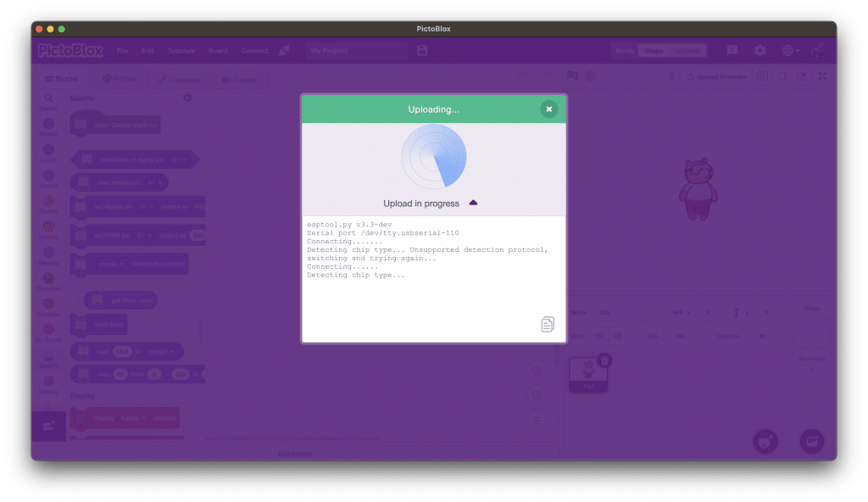Tick the get timer value checkbox
Viewport: 868px width, 502px height.
[75, 300]
